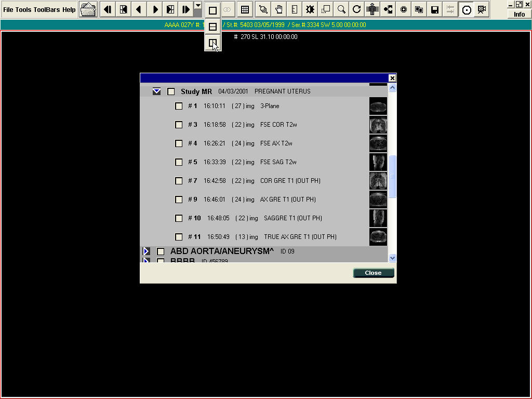This screenshot has height=399, width=532.
Task: Open the ToolBars menu
Action: [x=47, y=10]
